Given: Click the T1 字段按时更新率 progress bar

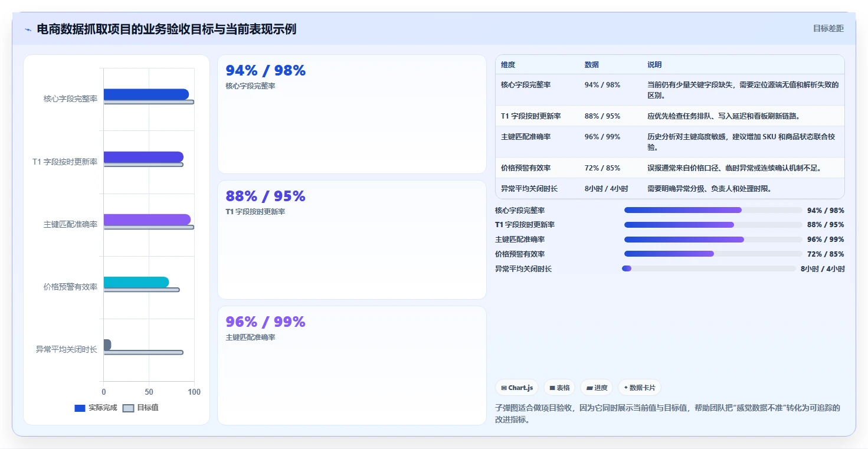Looking at the screenshot, I should 713,225.
